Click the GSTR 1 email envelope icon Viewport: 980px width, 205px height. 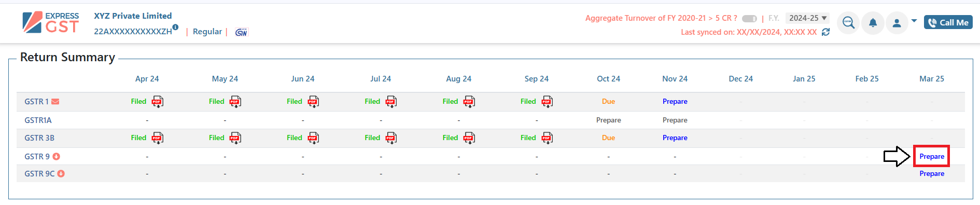pos(55,102)
